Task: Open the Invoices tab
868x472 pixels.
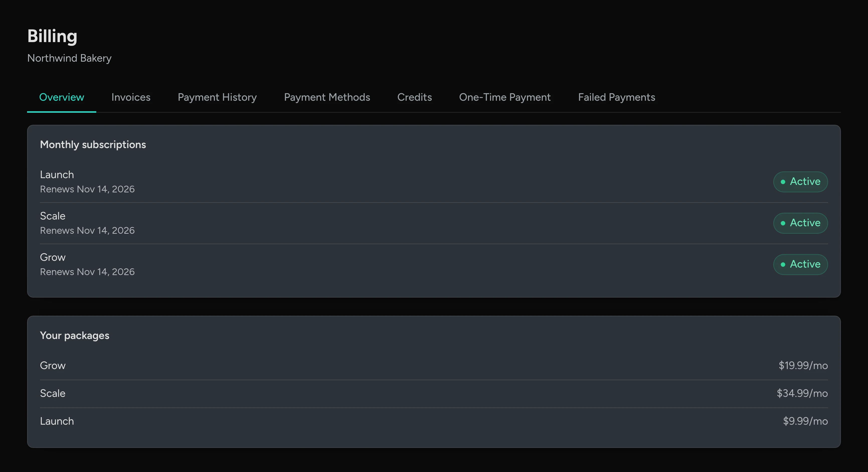Action: point(131,97)
